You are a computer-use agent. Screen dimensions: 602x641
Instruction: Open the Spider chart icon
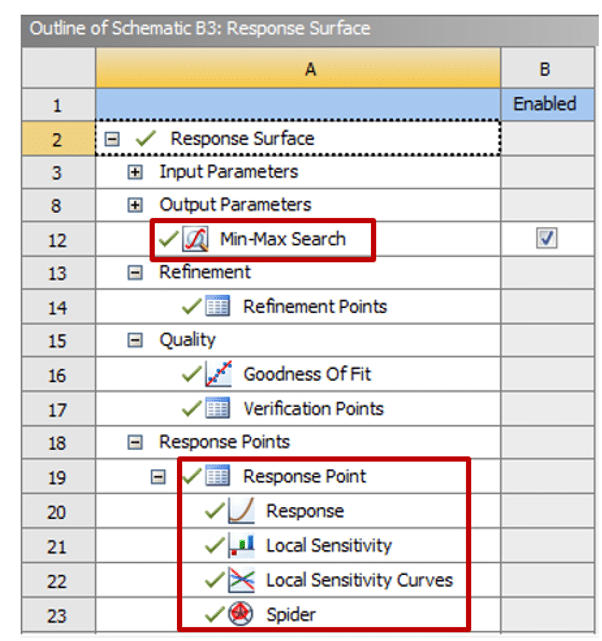241,614
